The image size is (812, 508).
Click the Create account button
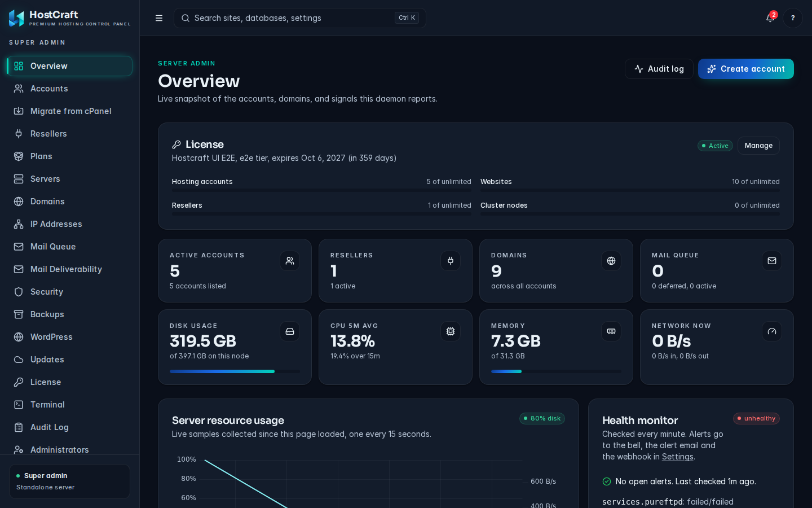pos(746,69)
